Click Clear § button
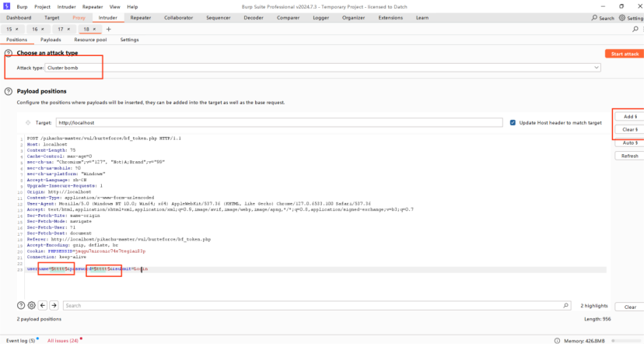The width and height of the screenshot is (644, 344). (x=630, y=129)
